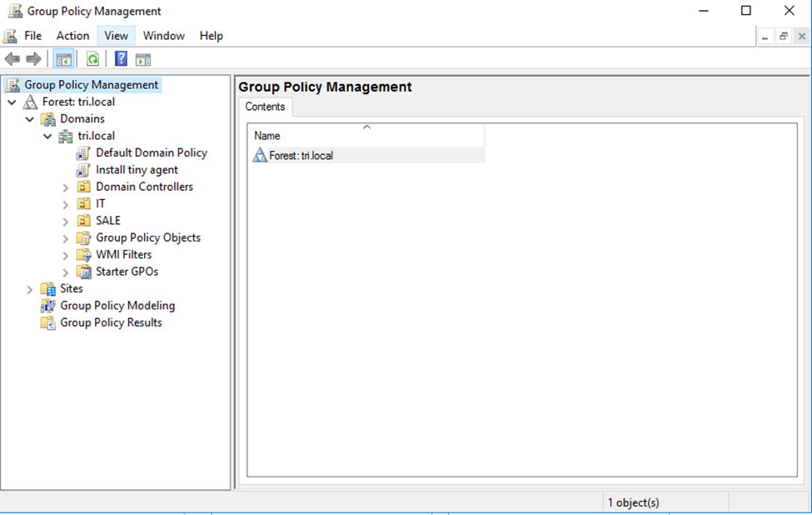Select Default Domain Policy text in tree
The width and height of the screenshot is (812, 515).
152,152
